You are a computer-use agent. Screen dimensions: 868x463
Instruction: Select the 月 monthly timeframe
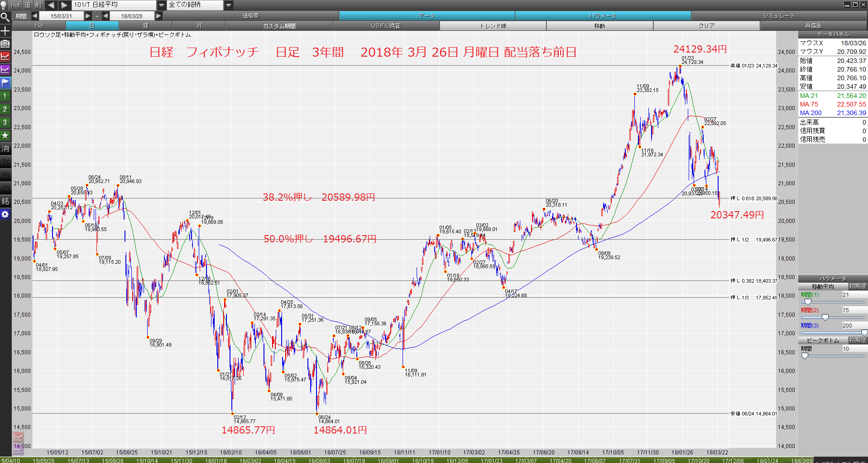coord(199,26)
